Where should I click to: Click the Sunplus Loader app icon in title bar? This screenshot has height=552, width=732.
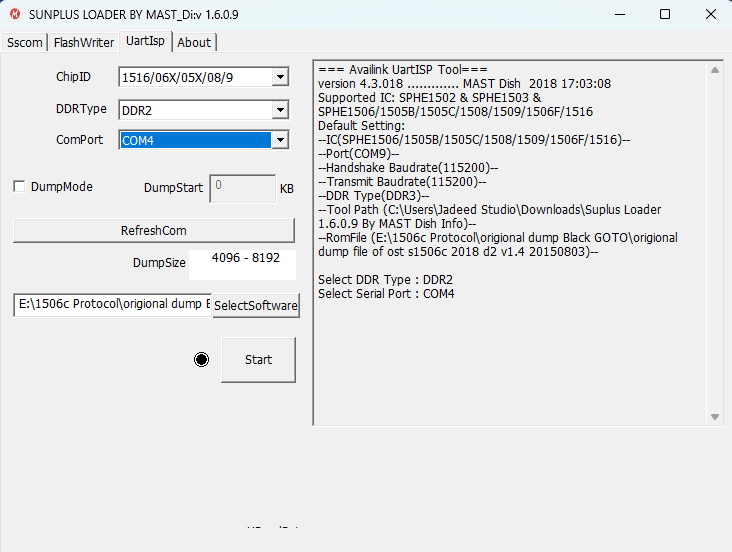pos(15,14)
